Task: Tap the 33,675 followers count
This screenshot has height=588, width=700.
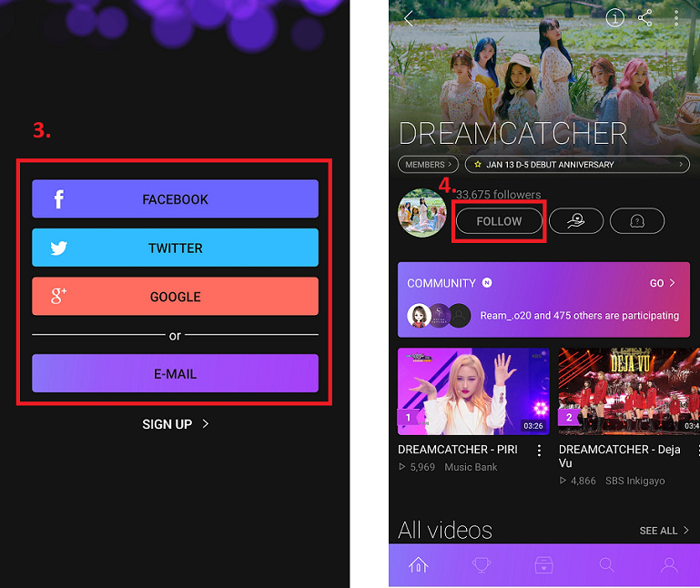Action: [498, 194]
